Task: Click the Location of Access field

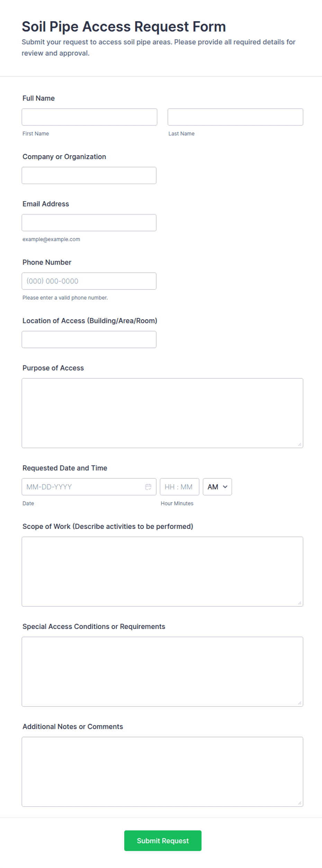Action: [x=89, y=339]
